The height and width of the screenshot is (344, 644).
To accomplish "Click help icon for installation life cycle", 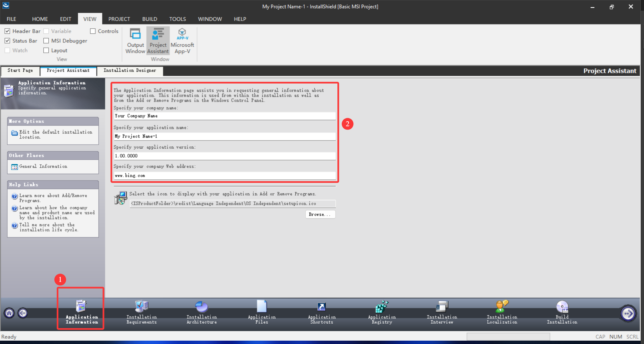I will click(14, 225).
